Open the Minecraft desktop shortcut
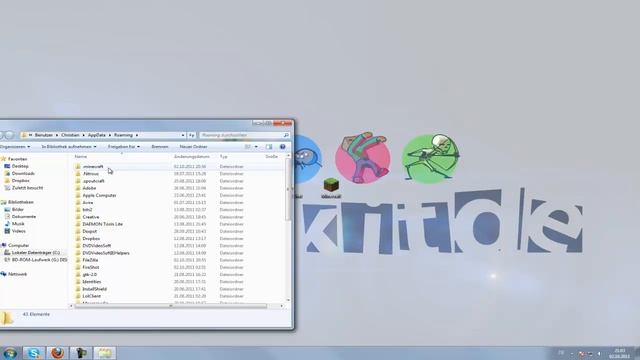 point(331,189)
